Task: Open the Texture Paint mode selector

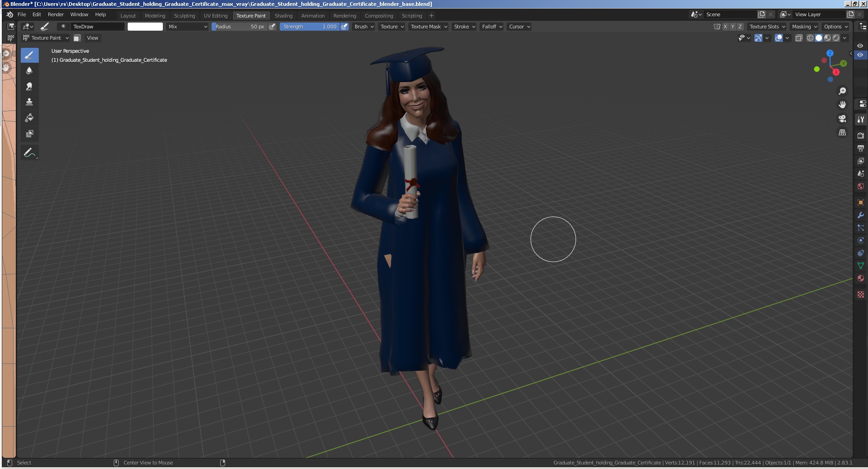Action: click(x=46, y=38)
